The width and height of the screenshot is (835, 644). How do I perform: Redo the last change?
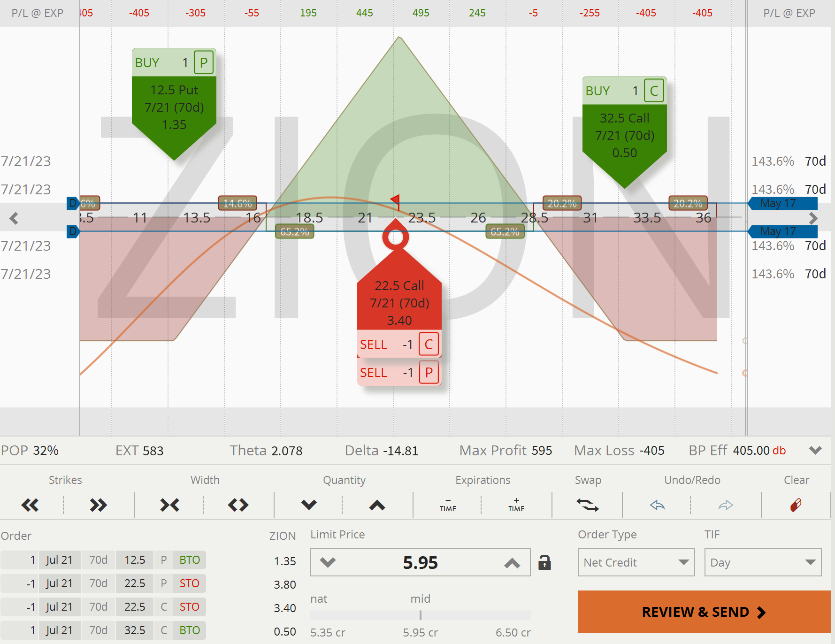(x=726, y=506)
